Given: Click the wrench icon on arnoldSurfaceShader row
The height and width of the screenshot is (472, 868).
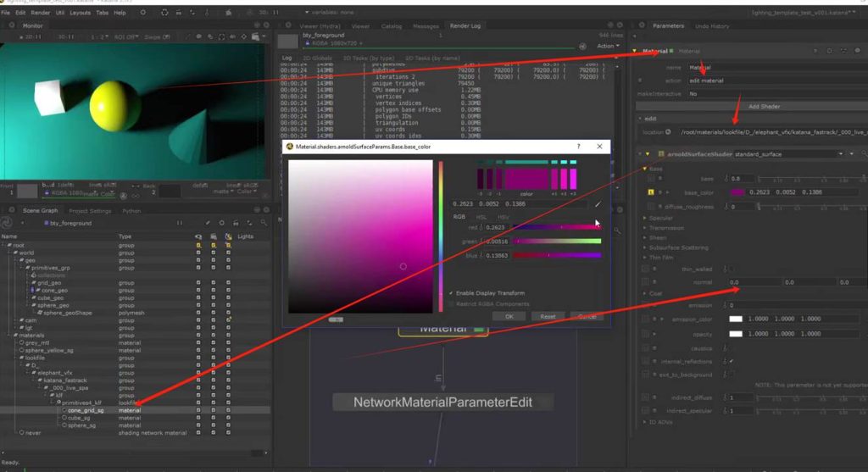Looking at the screenshot, I should [x=854, y=154].
